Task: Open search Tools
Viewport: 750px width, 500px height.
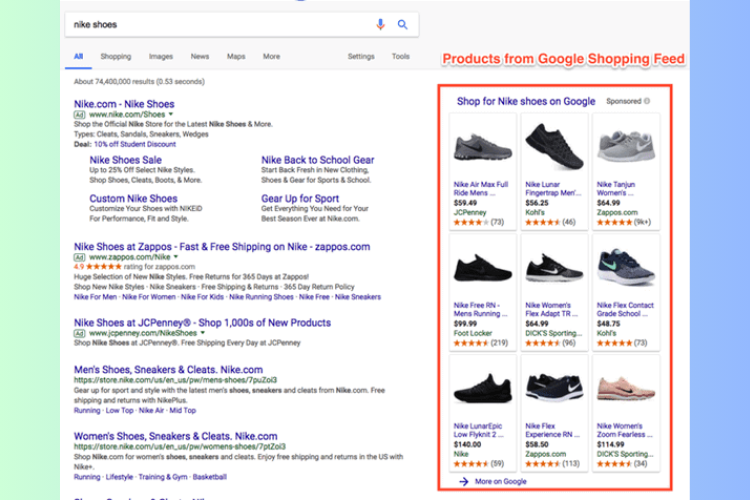Action: [401, 56]
